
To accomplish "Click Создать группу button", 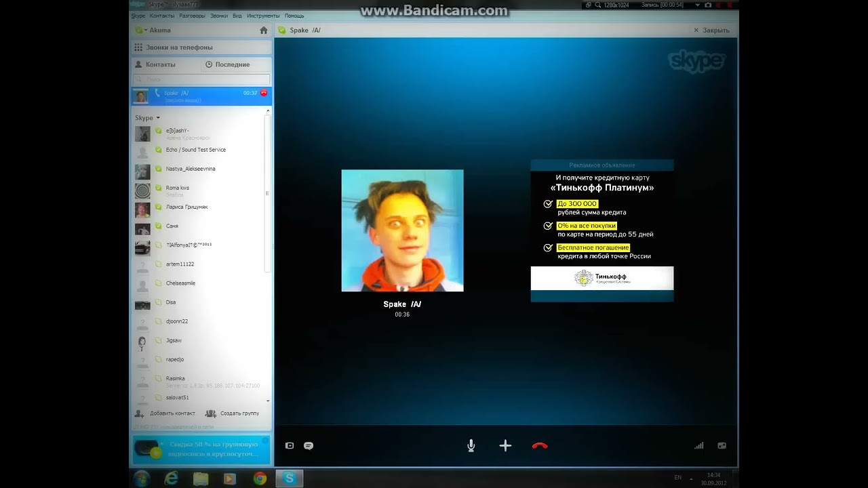I will tap(233, 413).
